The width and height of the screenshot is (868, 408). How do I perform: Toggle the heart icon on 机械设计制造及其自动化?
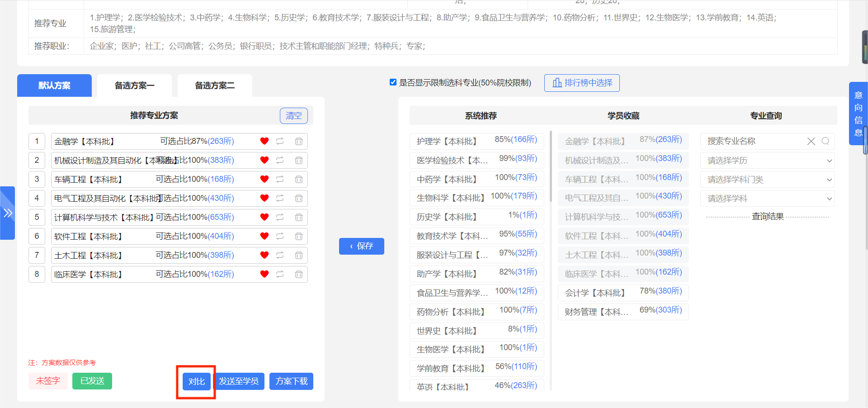click(264, 160)
